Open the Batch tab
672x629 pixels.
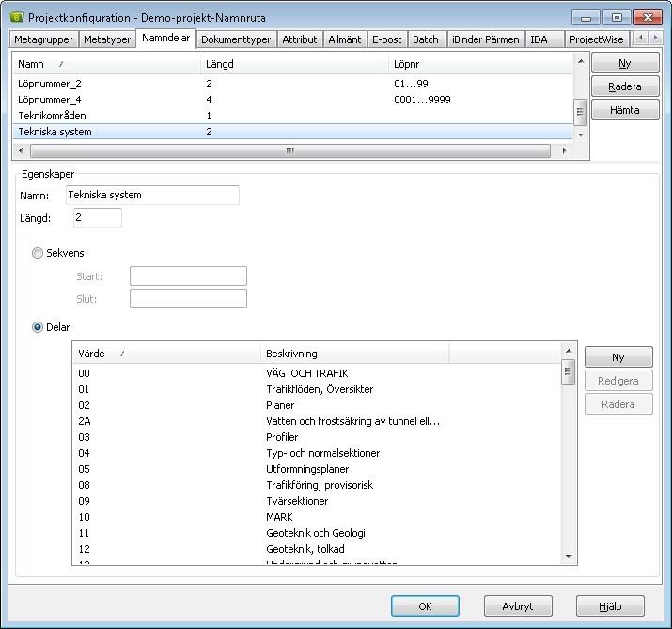pyautogui.click(x=426, y=39)
